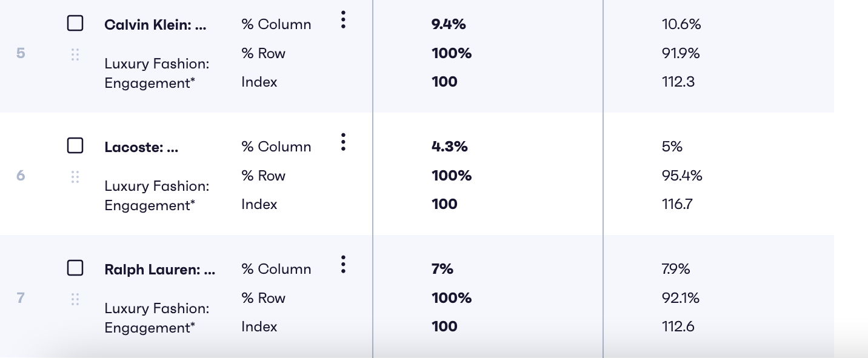Image resolution: width=868 pixels, height=358 pixels.
Task: Click row number 7
Action: pyautogui.click(x=21, y=298)
